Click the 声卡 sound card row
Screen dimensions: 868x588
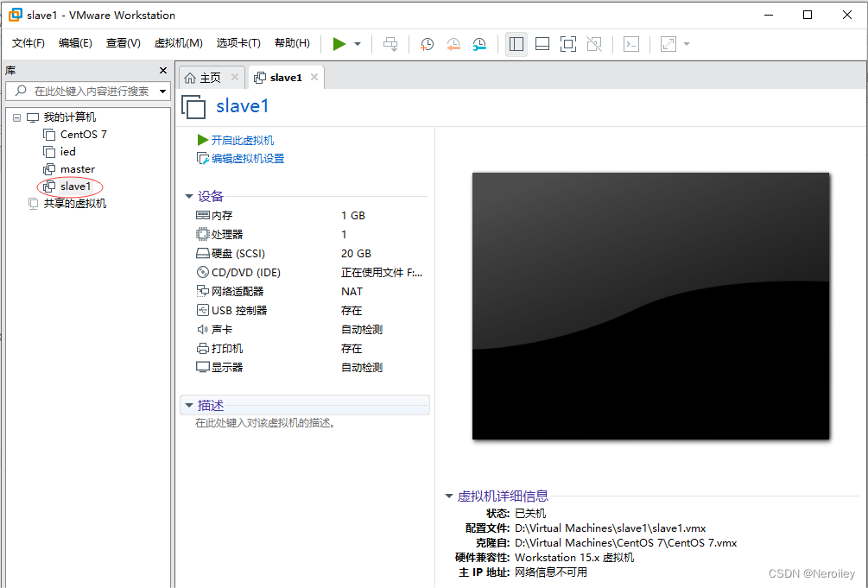point(310,330)
